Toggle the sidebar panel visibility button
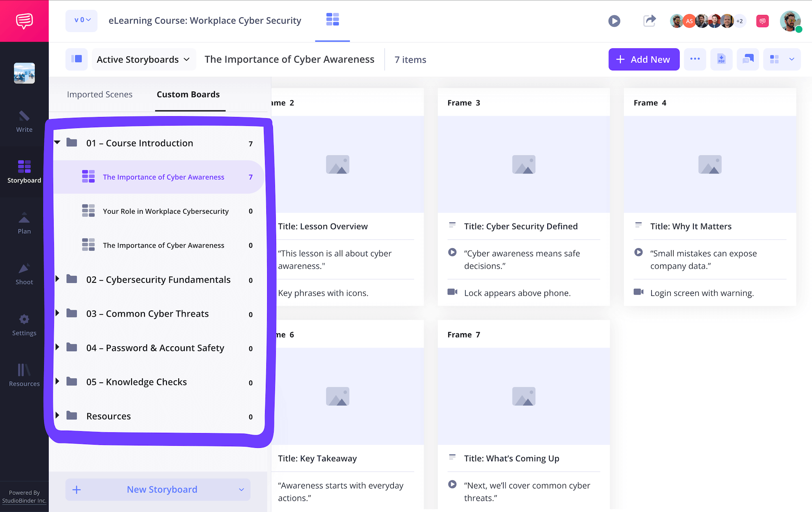 click(76, 59)
